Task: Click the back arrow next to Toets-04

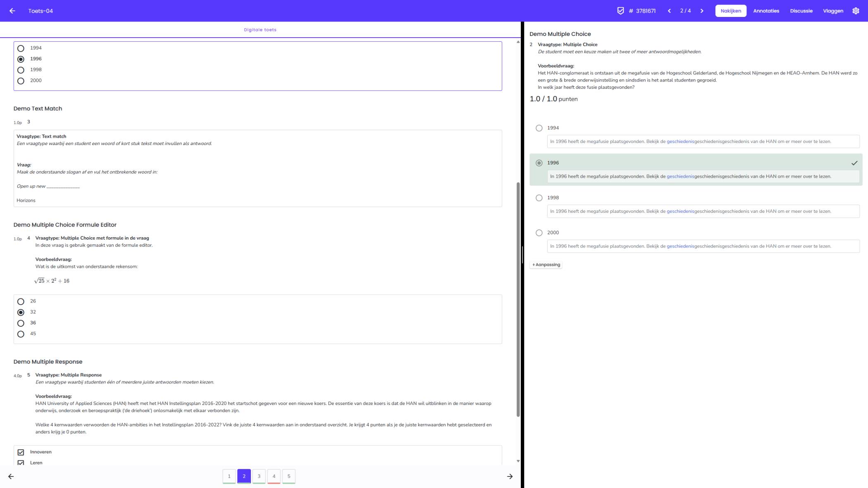Action: (12, 11)
